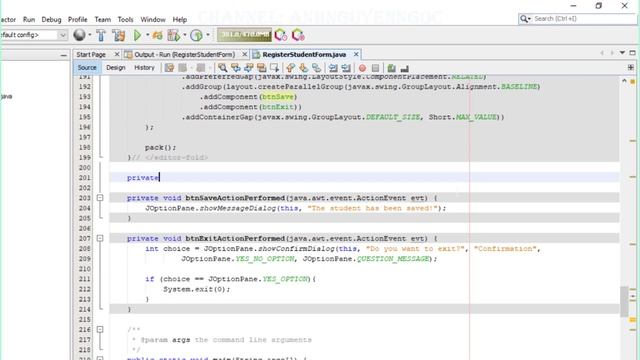The image size is (640, 360).
Task: Open the Run menu
Action: (29, 20)
